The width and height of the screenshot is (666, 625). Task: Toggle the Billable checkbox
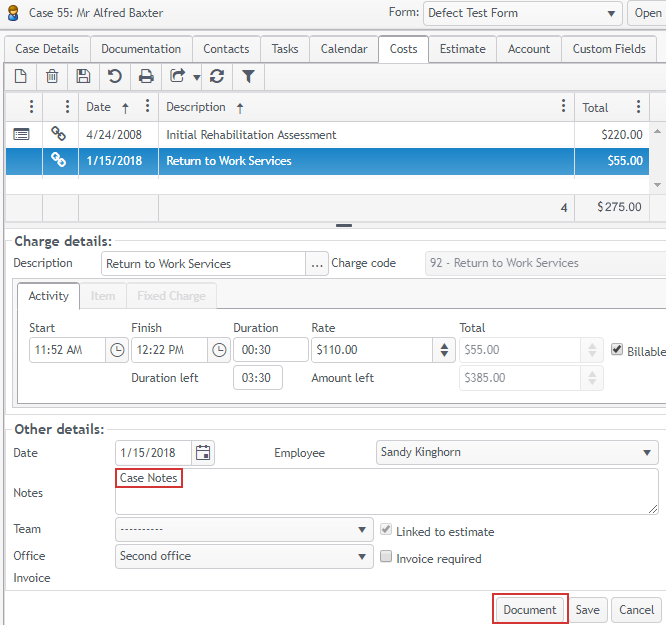617,350
